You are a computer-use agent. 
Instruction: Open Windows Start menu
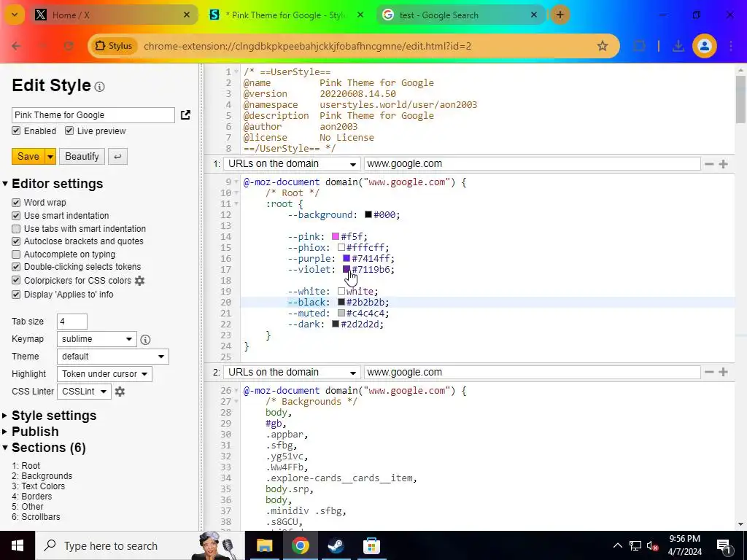pyautogui.click(x=18, y=545)
